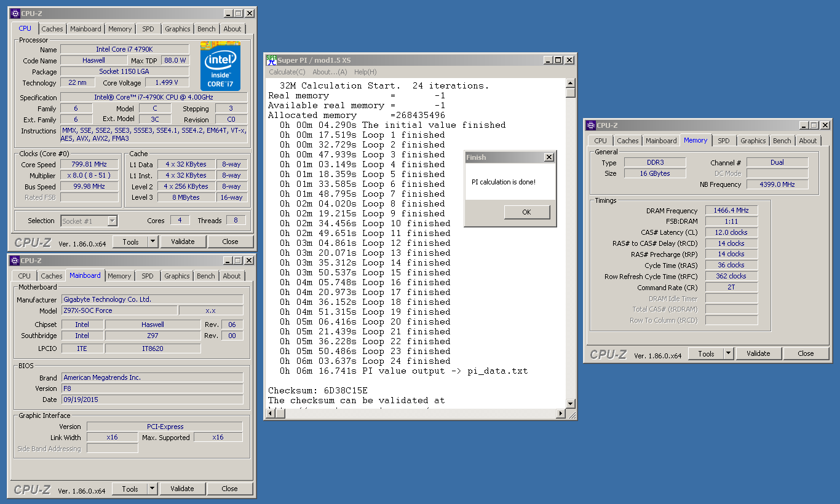Open Caches tab in the right-hand CPU-Z window
The image size is (840, 504).
tap(628, 141)
